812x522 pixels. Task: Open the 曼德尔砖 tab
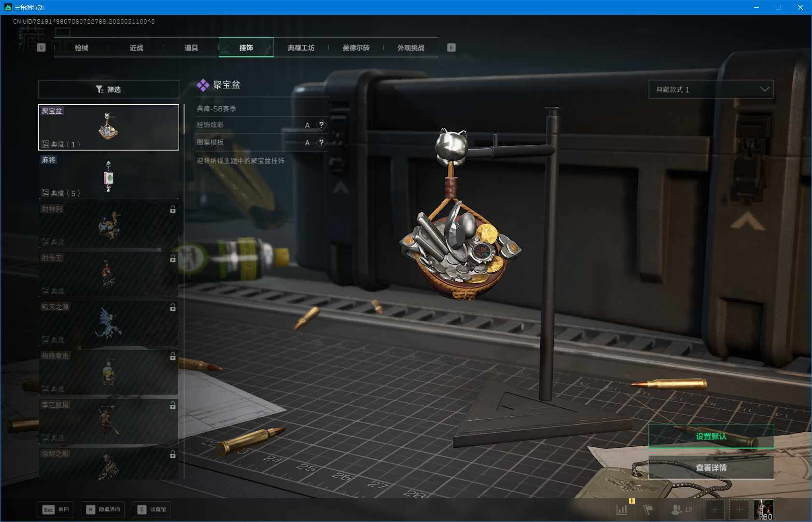pos(356,48)
